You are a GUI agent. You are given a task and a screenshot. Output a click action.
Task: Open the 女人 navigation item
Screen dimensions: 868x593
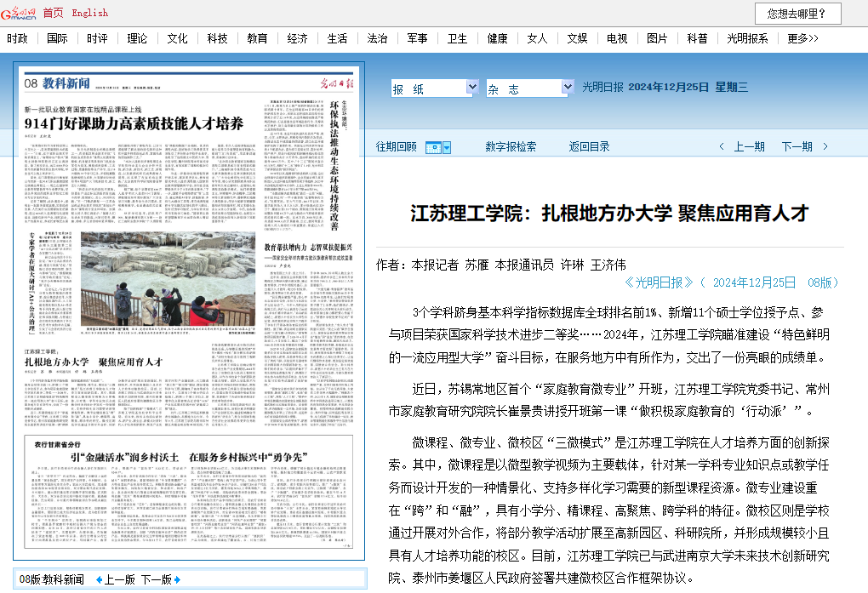pos(537,38)
